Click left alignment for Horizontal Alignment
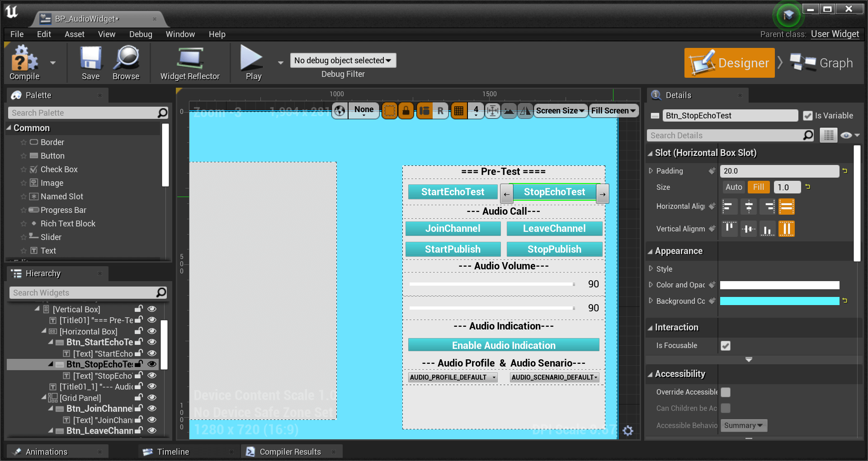 click(x=729, y=207)
